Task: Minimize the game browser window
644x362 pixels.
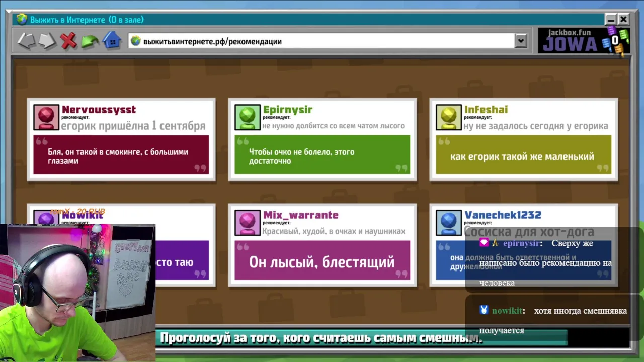Action: point(611,20)
